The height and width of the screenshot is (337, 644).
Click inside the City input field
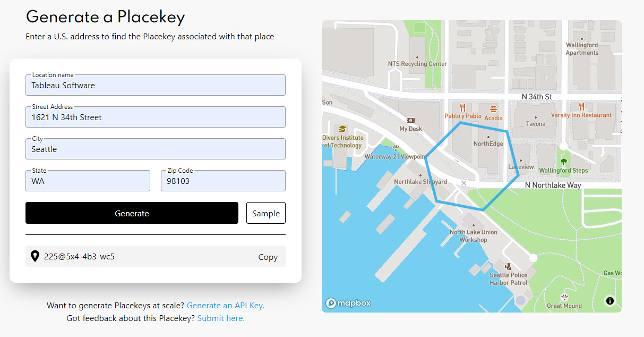point(156,149)
